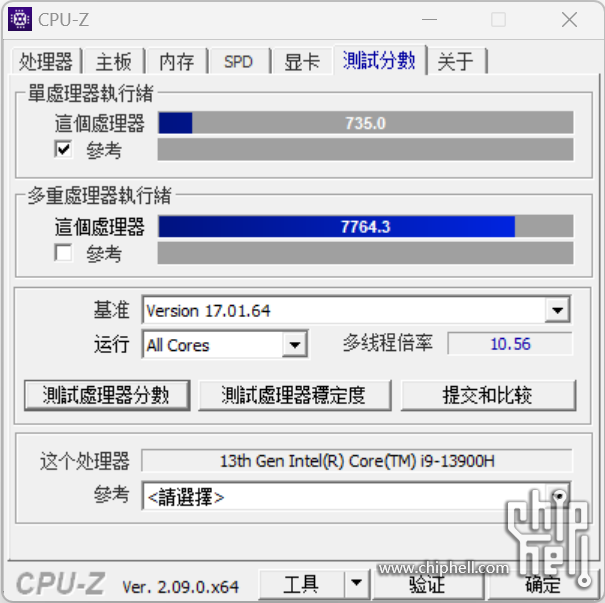Expand the 工具 dropdown arrow
Screen dimensions: 605x603
tap(356, 583)
